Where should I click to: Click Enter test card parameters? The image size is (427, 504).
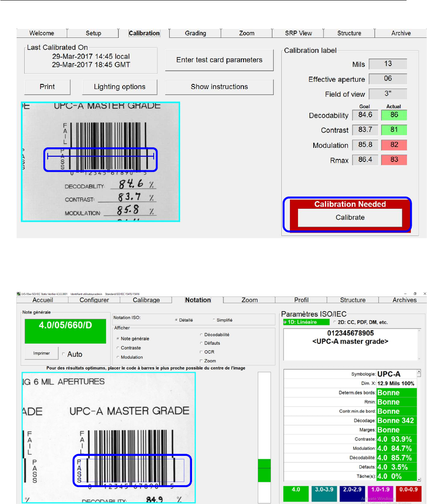tap(219, 60)
